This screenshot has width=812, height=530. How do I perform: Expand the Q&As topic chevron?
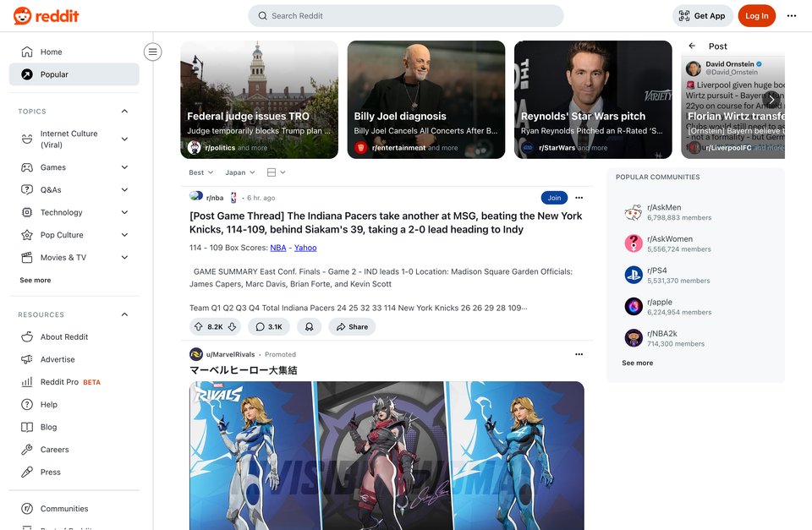[124, 190]
